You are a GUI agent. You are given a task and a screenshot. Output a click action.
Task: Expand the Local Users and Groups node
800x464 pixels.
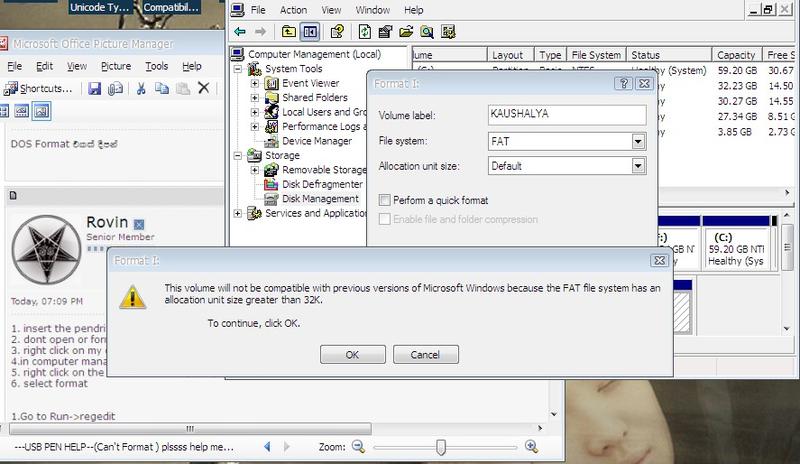pos(255,112)
